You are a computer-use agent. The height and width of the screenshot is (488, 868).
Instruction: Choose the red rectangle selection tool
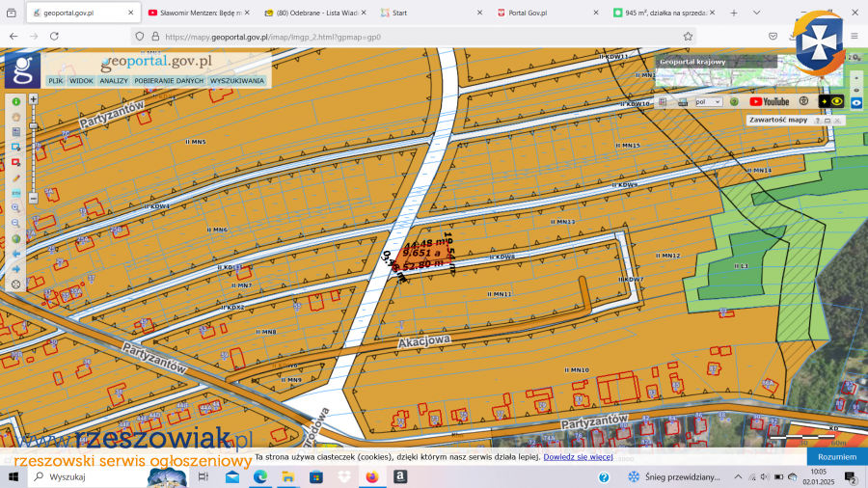[16, 163]
